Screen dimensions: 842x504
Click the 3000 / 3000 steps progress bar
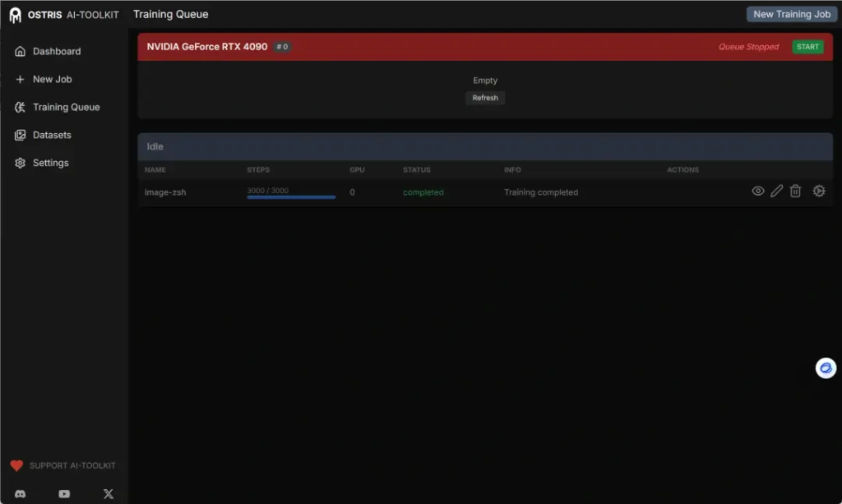(291, 197)
